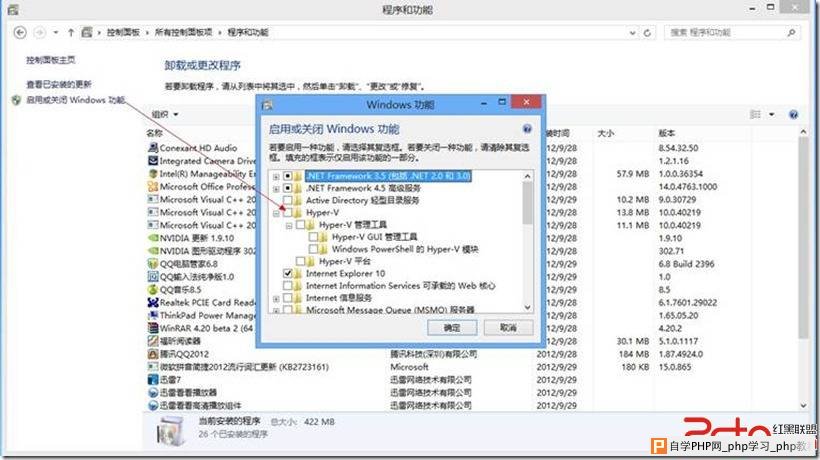Image resolution: width=820 pixels, height=460 pixels.
Task: Collapse the Hyper-V tree node
Action: [x=276, y=213]
